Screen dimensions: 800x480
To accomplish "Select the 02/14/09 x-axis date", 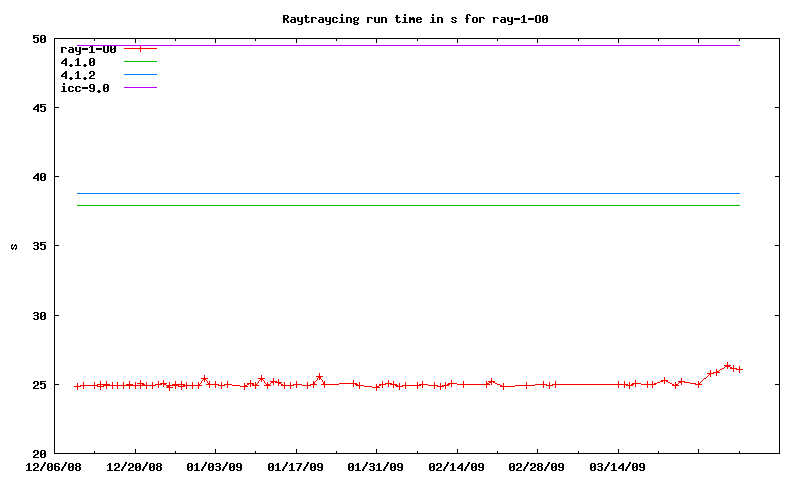I will [457, 466].
